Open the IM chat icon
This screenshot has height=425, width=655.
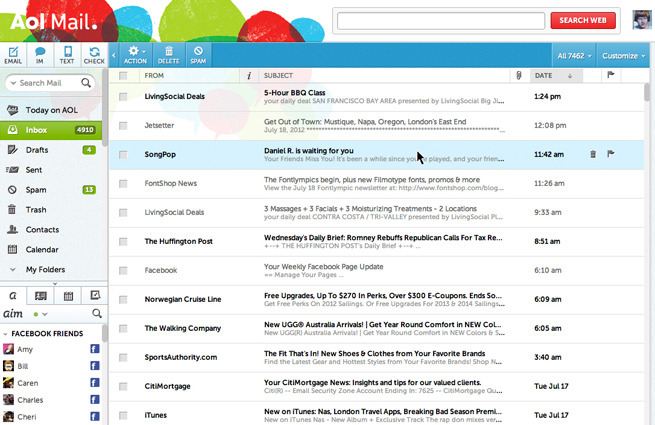click(40, 55)
